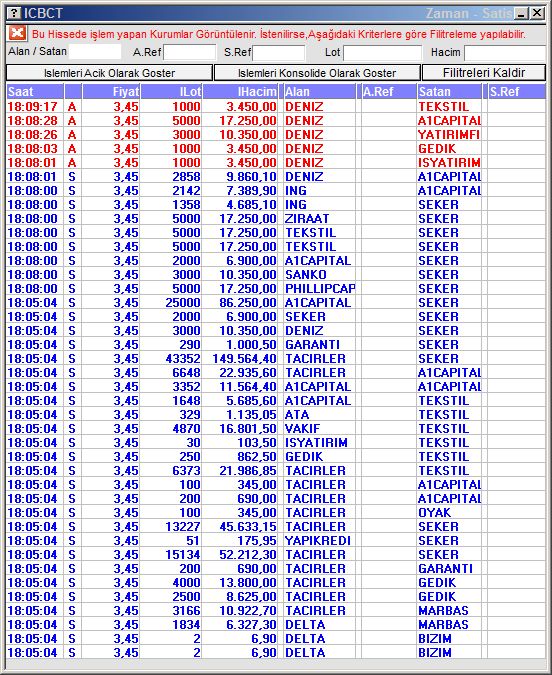Click the Filitreleri Kaldir button
Screen dimensions: 552x675
coord(484,73)
